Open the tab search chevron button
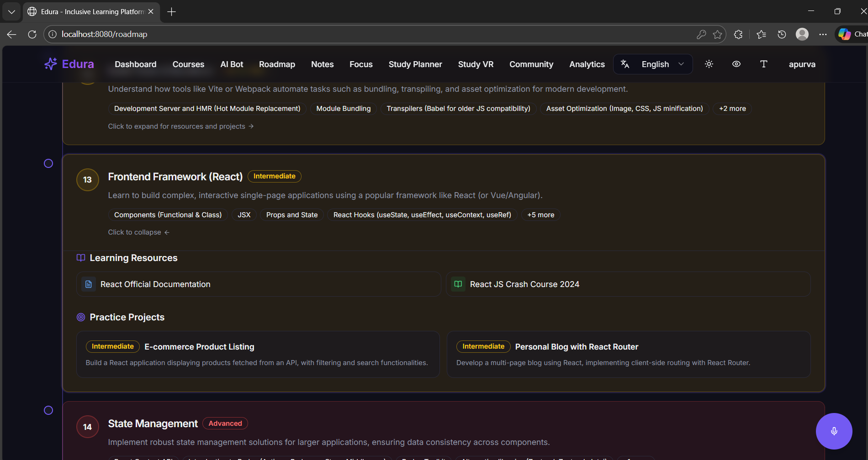Image resolution: width=868 pixels, height=460 pixels. (x=11, y=11)
